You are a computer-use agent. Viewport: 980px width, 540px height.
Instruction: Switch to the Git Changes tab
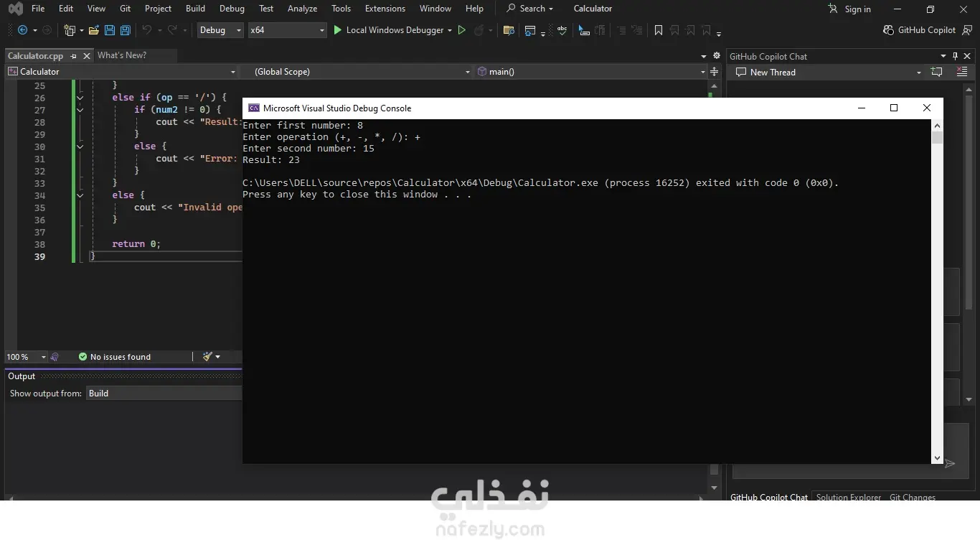click(913, 497)
